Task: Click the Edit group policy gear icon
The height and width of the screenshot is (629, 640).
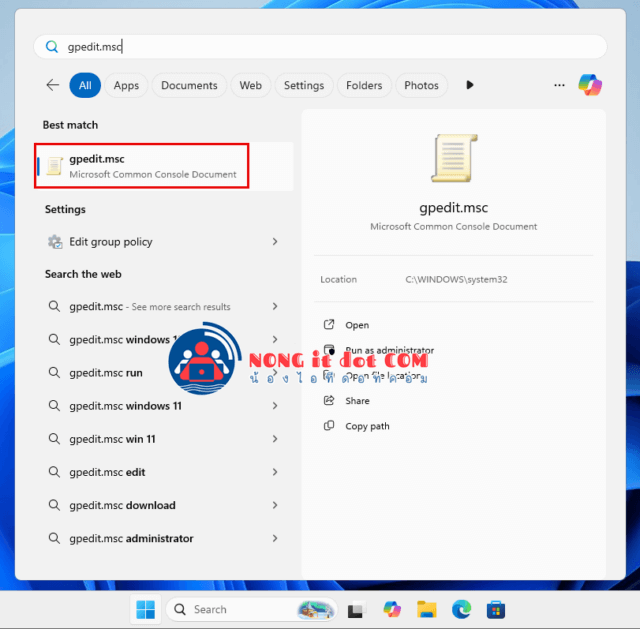Action: 55,242
